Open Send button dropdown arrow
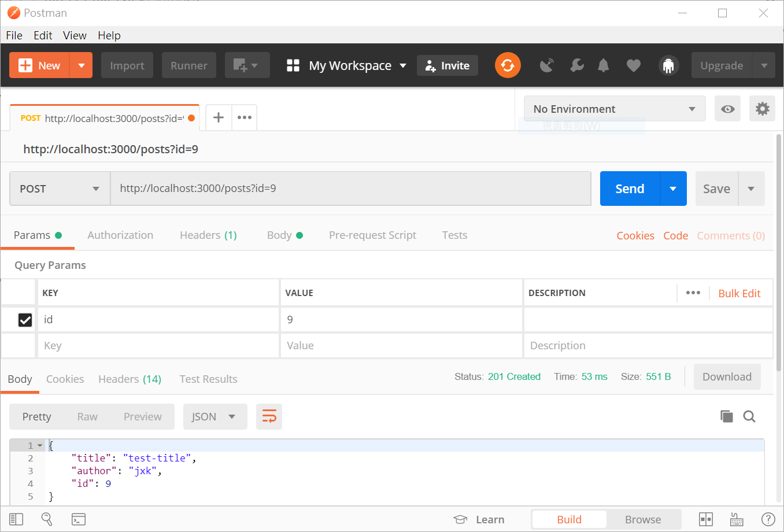784x532 pixels. pos(673,189)
